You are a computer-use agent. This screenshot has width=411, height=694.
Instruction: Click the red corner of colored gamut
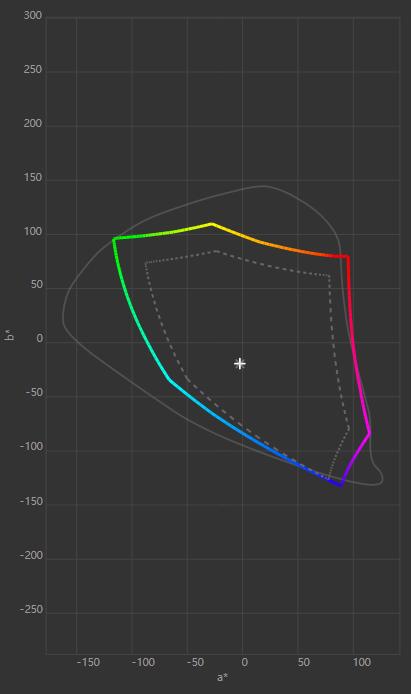pyautogui.click(x=348, y=257)
